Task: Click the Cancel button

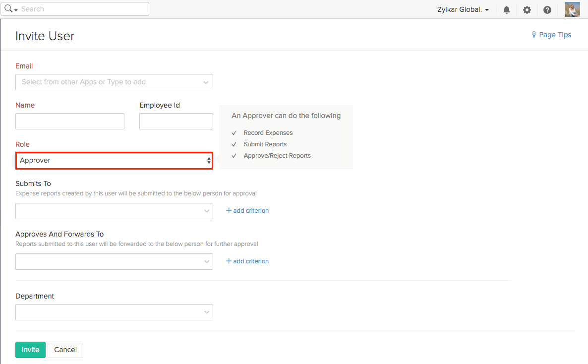Action: 65,350
